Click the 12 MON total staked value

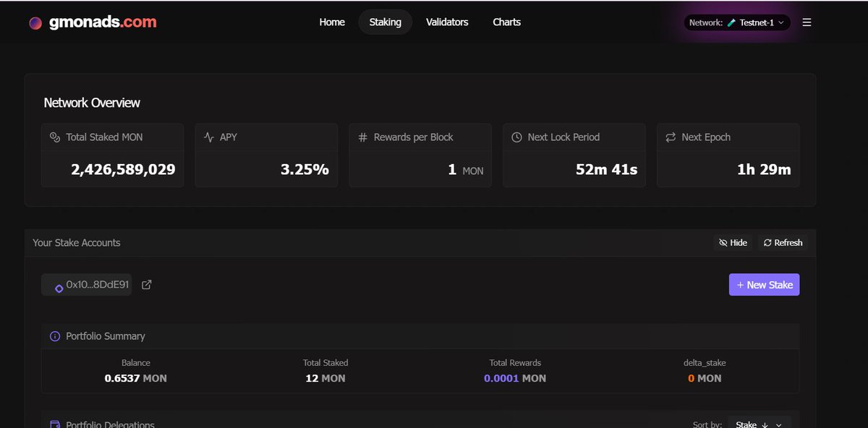(325, 378)
